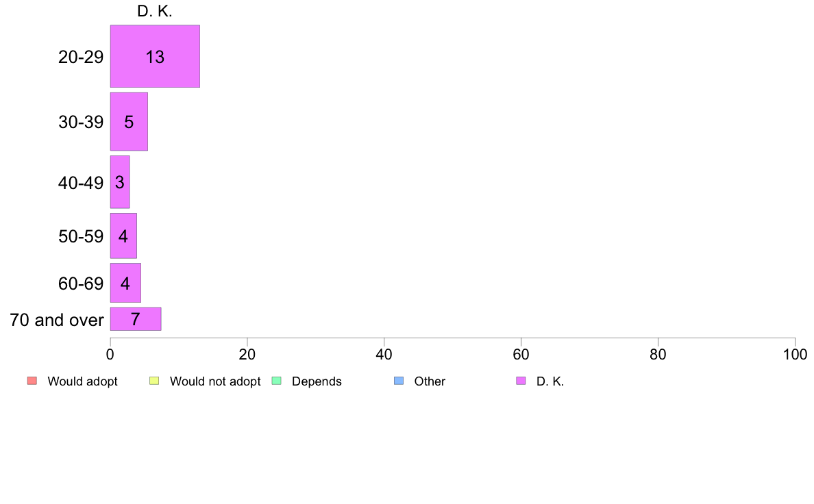Select the 40-49 bar showing 3
Screen dimensions: 814x504
coord(120,182)
